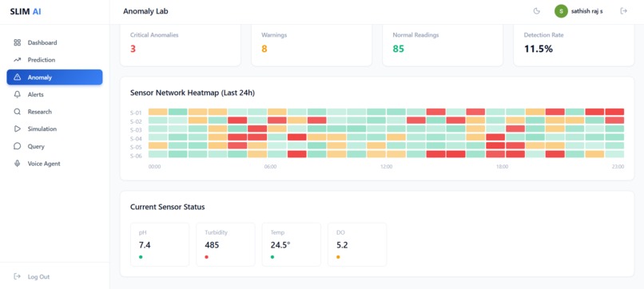Image resolution: width=644 pixels, height=289 pixels.
Task: Click the 00:00 heatmap time label
Action: 154,167
